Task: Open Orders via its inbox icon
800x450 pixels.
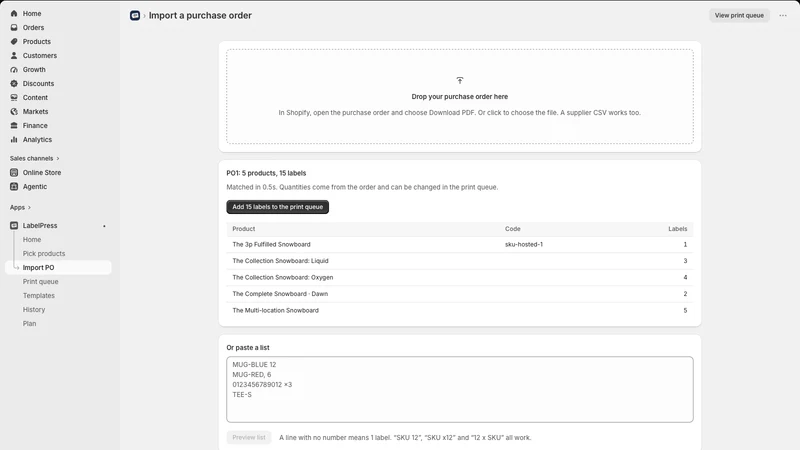Action: [14, 28]
